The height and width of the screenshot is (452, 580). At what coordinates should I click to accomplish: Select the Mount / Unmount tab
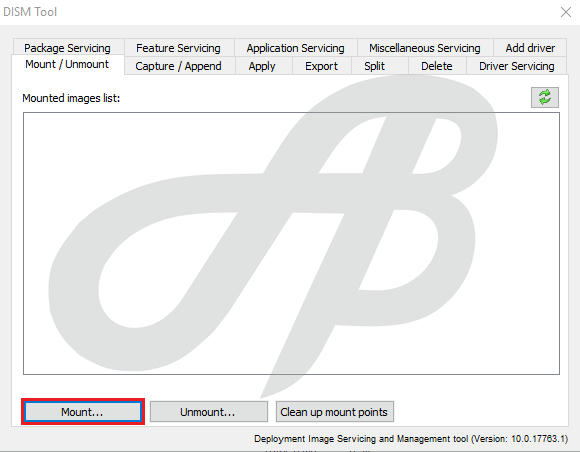pos(67,64)
